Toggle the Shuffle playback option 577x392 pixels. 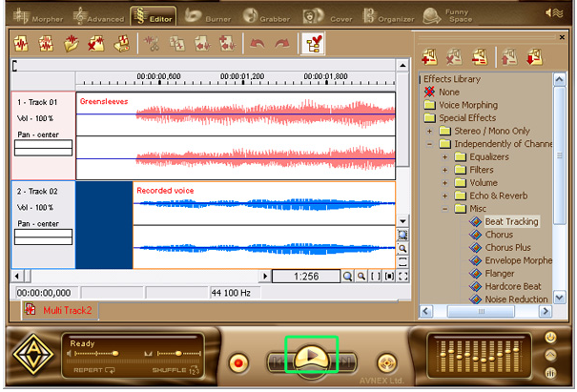pos(175,369)
